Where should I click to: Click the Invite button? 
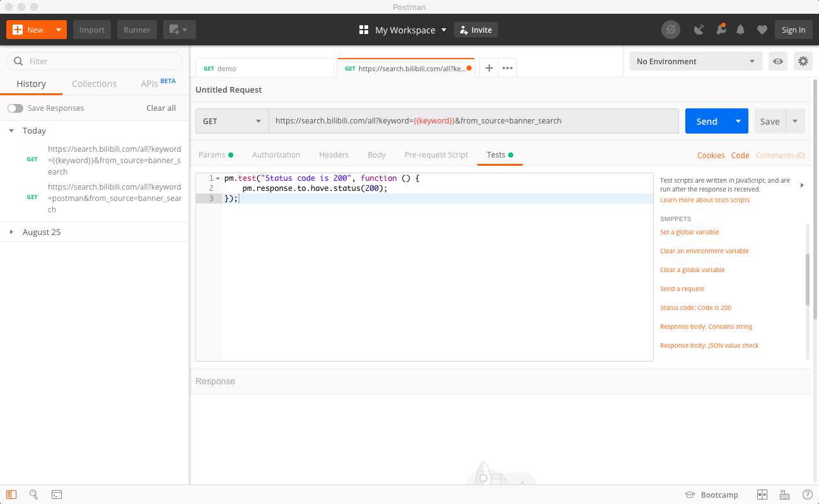[476, 30]
